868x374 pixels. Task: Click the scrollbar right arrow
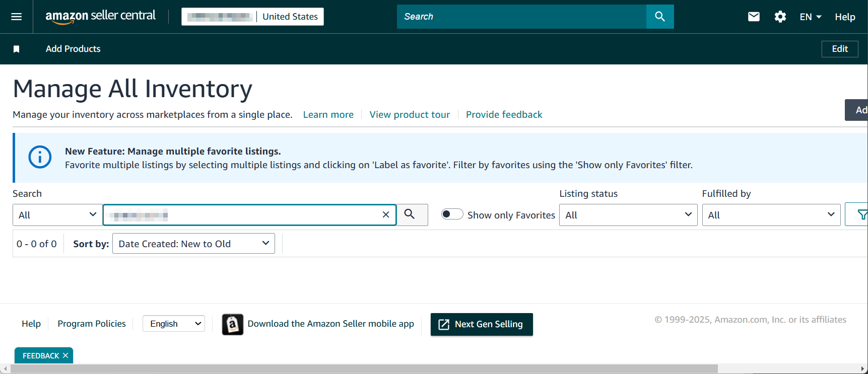pos(863,369)
